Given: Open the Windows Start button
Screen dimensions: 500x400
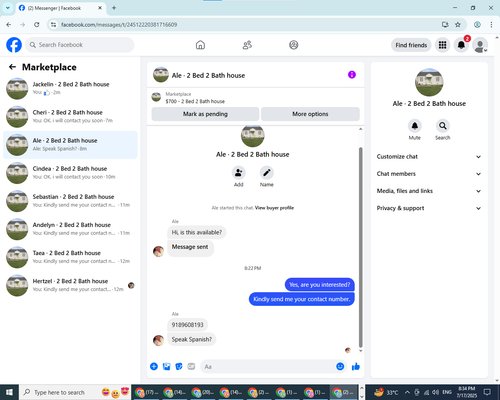Looking at the screenshot, I should point(9,392).
